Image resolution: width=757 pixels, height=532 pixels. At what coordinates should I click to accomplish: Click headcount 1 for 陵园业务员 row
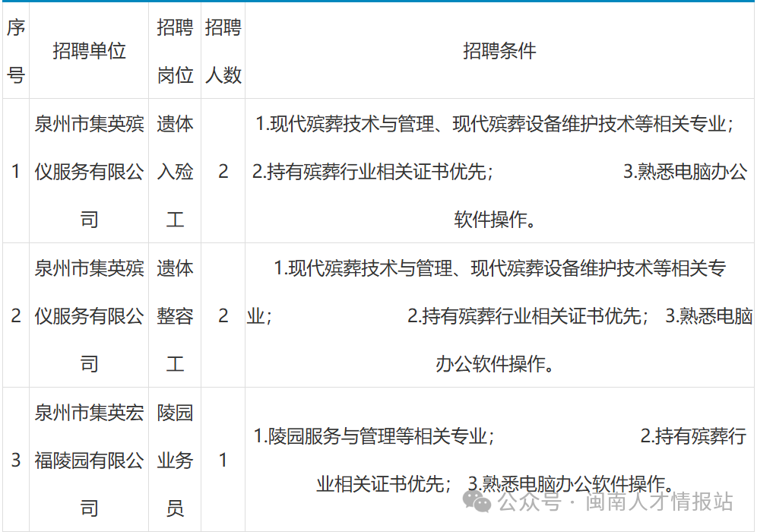point(223,460)
